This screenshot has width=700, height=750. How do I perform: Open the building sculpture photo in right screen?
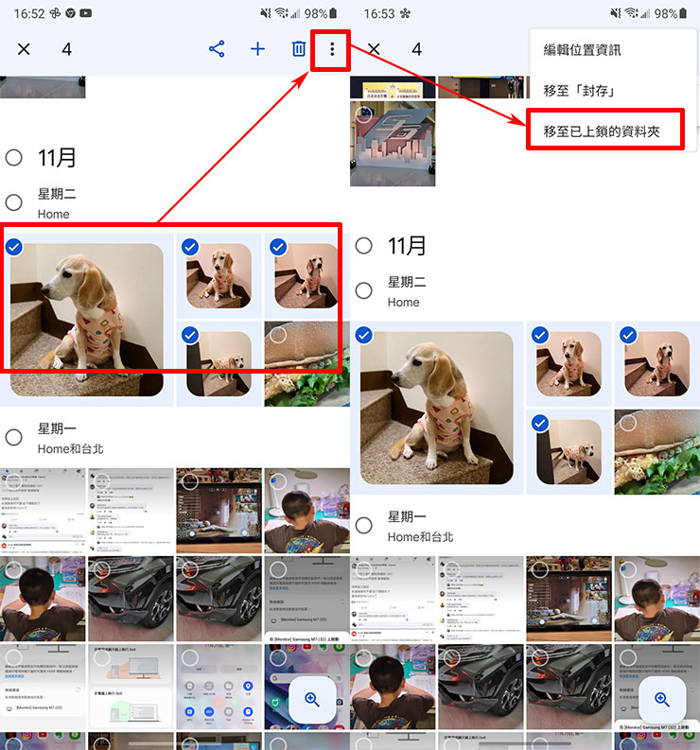point(393,143)
